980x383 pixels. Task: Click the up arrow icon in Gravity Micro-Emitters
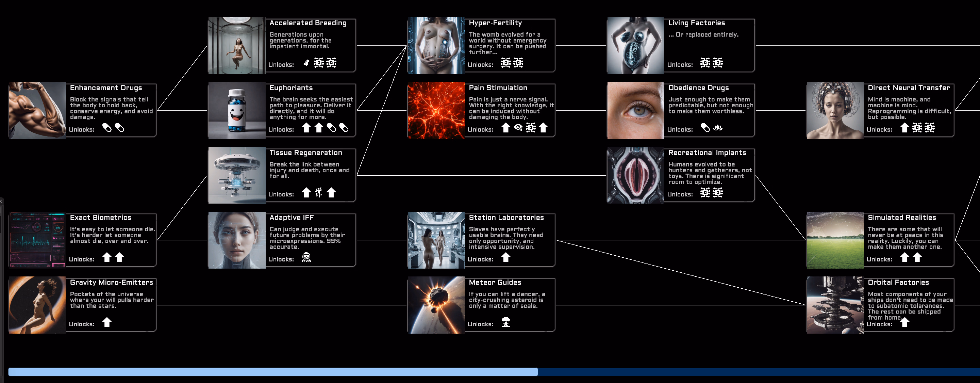click(x=107, y=322)
